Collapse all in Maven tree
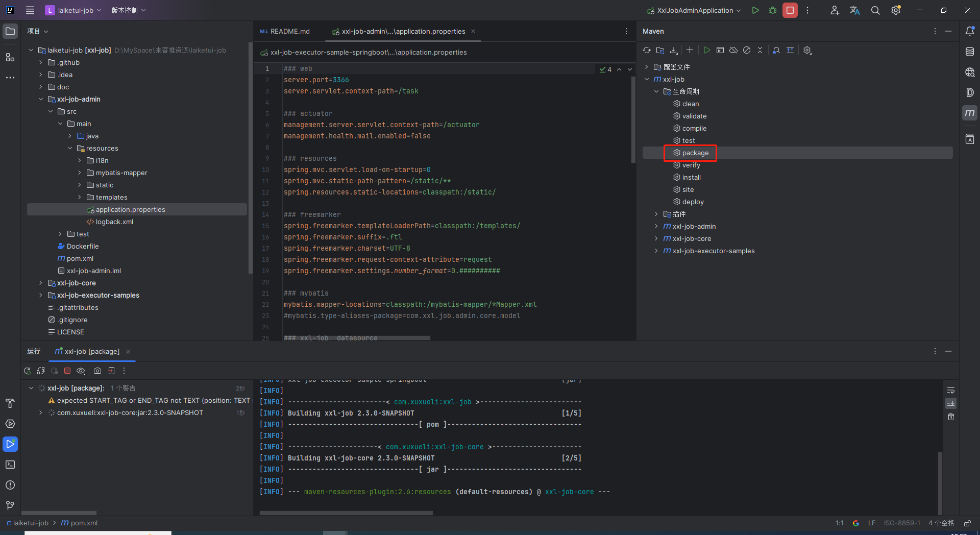 click(x=760, y=50)
